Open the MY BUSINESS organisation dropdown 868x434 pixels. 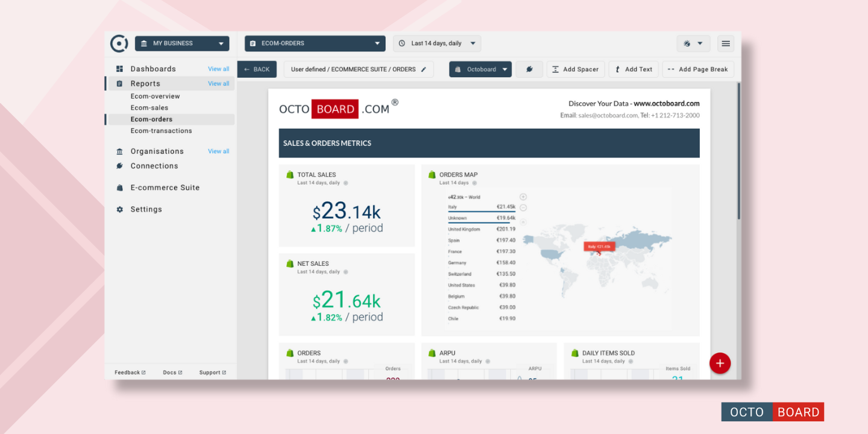182,43
